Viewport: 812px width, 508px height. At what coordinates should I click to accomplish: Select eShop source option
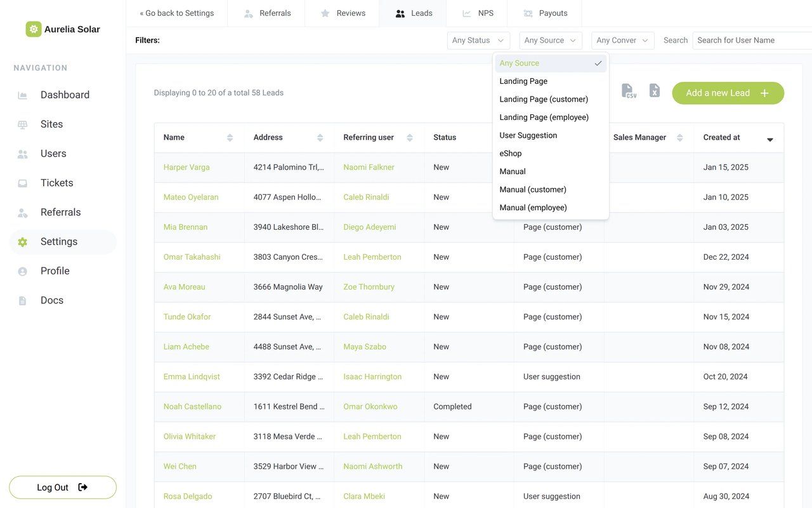click(x=551, y=153)
